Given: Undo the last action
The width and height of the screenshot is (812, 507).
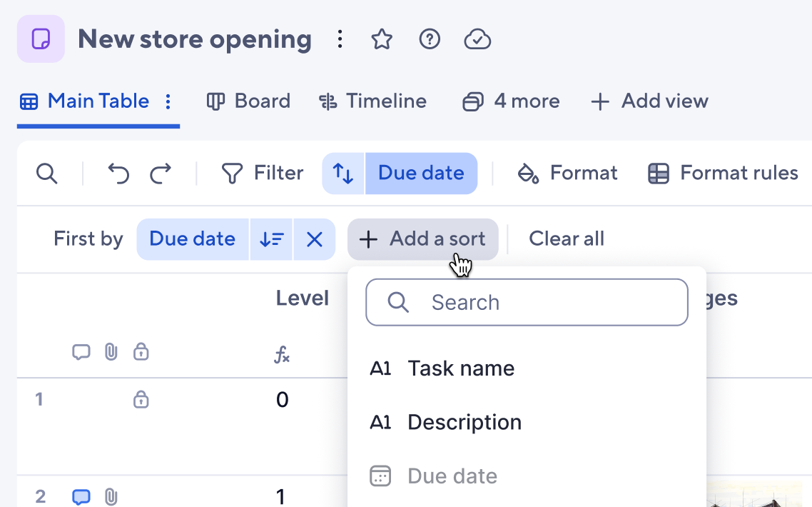Looking at the screenshot, I should point(118,173).
